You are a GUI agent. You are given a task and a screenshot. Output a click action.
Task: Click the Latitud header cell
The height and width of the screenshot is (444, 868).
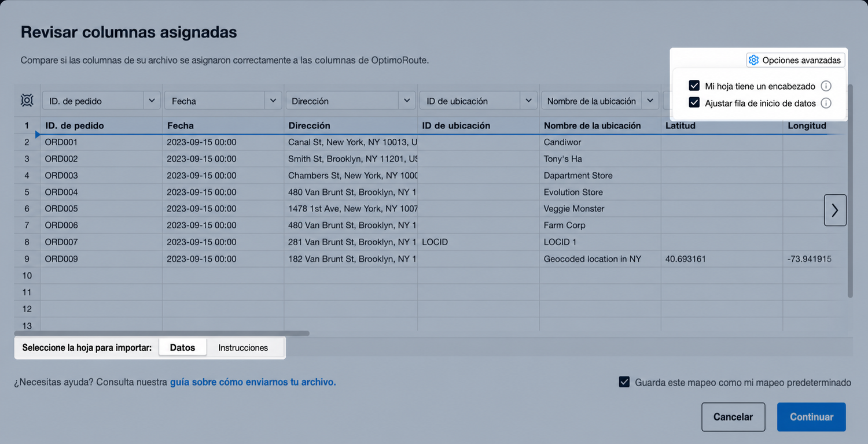[x=722, y=125]
